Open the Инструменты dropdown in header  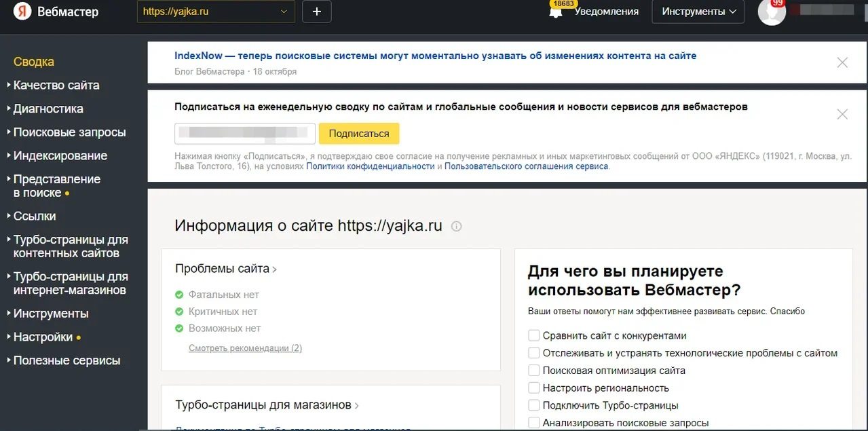698,12
